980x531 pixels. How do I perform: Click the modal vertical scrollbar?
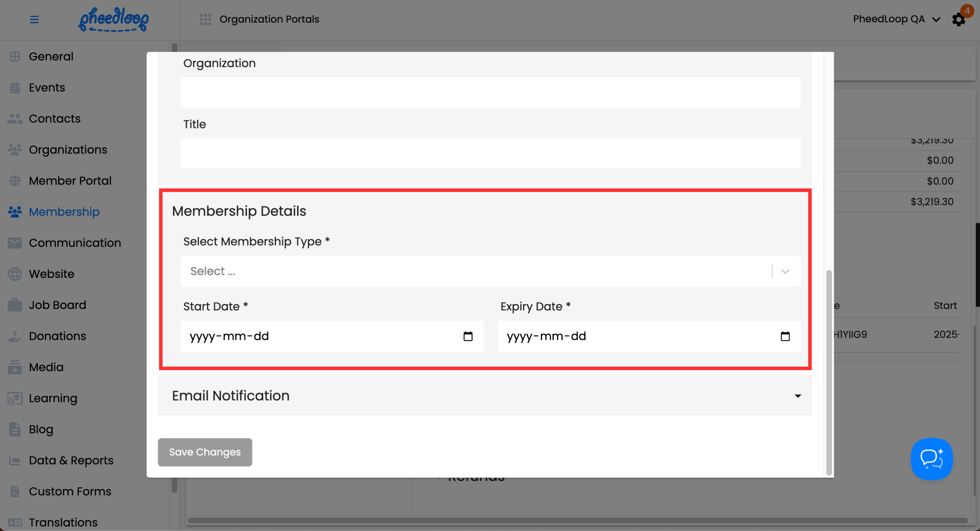[x=829, y=372]
